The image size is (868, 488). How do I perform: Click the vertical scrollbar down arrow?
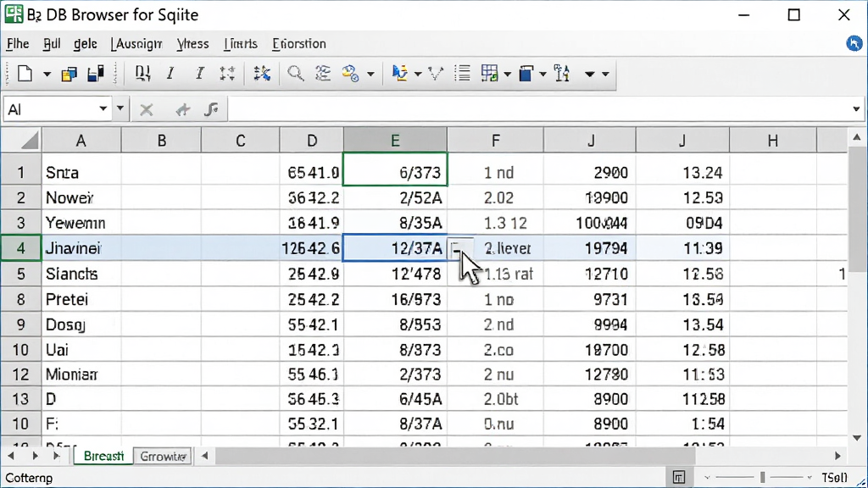coord(857,438)
